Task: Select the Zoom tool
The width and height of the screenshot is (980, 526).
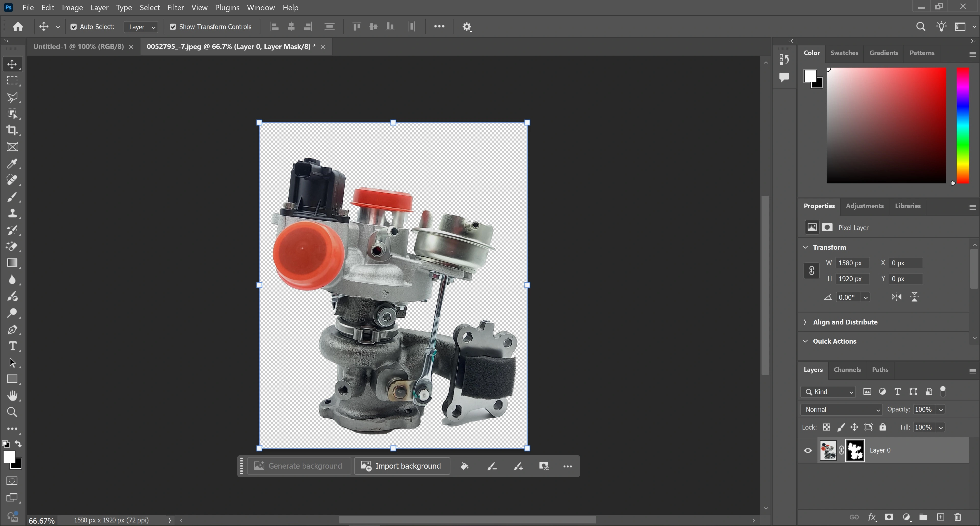Action: pos(12,412)
